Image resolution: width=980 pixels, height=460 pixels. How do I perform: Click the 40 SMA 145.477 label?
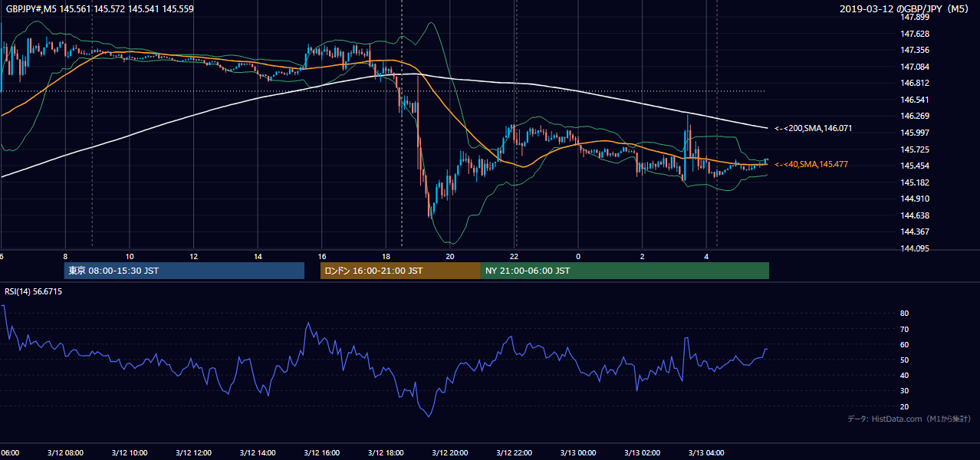(x=811, y=165)
